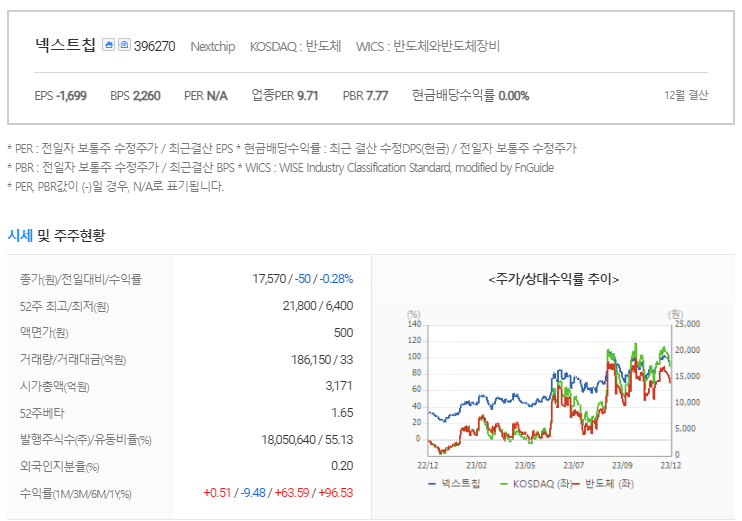Click the 발행주식수/유동비율 row label
This screenshot has width=742, height=521.
[86, 440]
